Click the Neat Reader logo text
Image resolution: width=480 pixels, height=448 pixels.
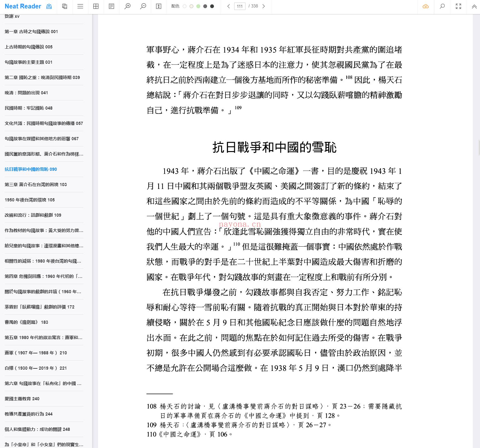click(x=23, y=6)
